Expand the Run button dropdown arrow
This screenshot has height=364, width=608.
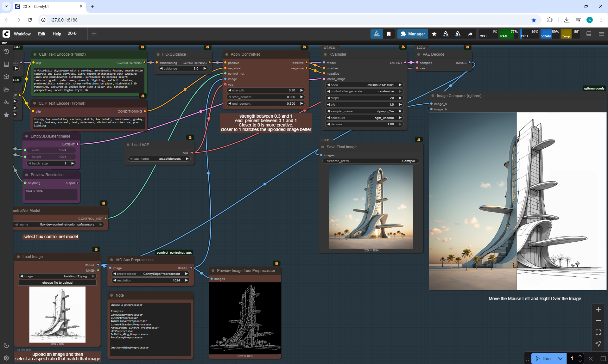[560, 358]
